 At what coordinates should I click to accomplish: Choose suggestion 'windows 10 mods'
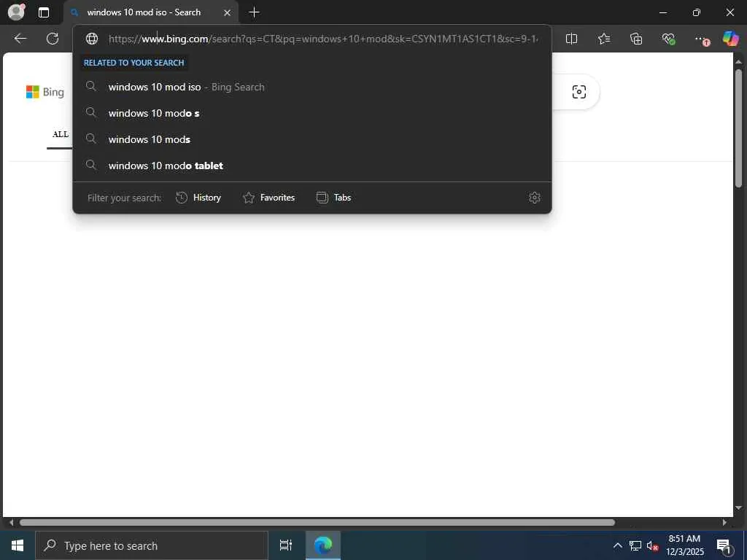click(x=312, y=139)
